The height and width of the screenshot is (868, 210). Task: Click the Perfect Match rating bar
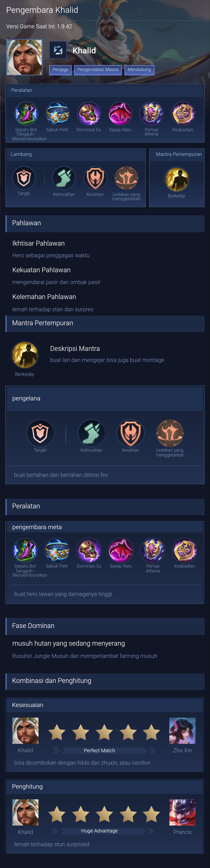99,750
